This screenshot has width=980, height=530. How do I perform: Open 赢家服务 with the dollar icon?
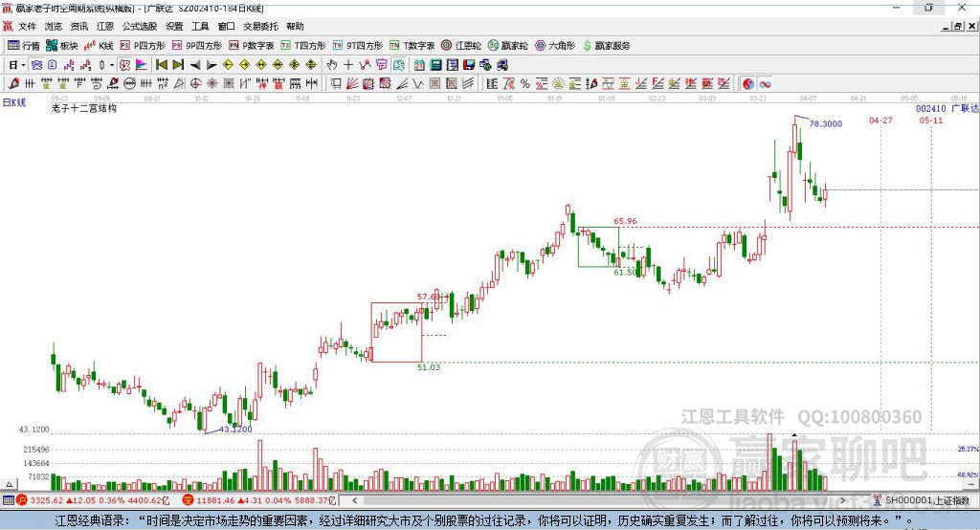(606, 46)
